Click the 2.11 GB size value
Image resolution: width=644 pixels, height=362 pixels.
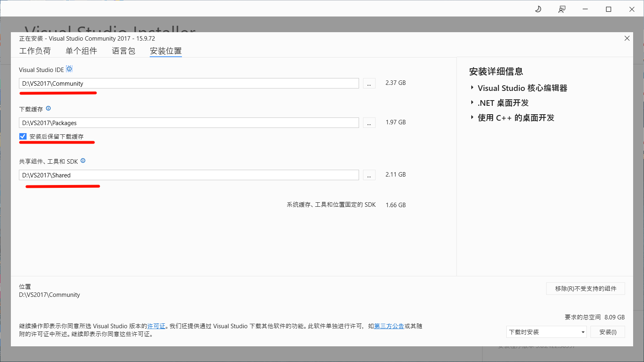(396, 175)
